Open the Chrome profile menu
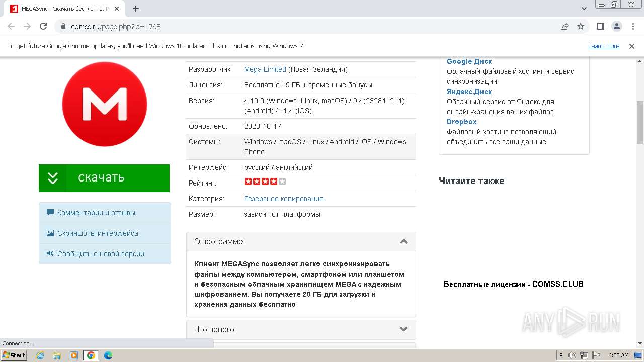 pos(617,27)
